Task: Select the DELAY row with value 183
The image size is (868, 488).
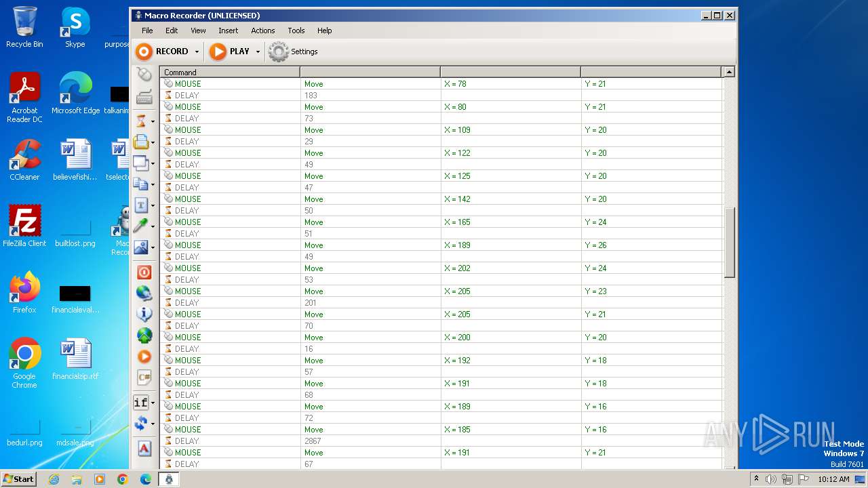Action: (441, 95)
